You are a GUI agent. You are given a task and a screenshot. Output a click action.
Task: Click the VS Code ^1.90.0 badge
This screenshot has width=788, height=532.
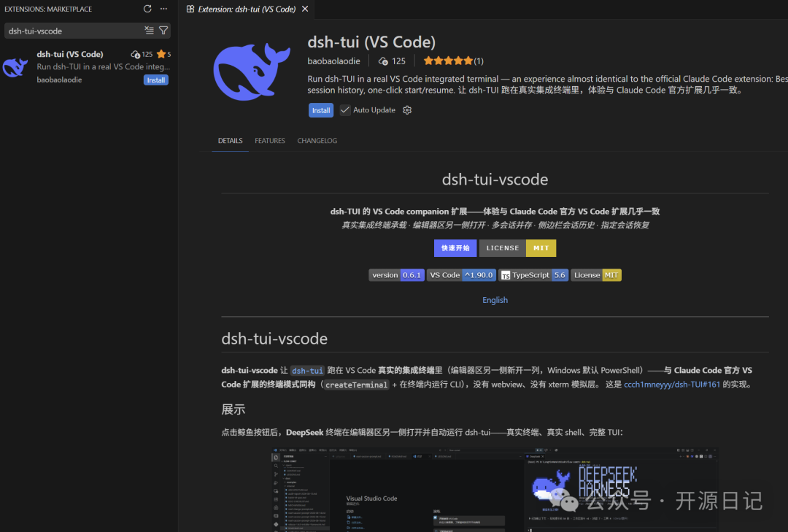461,275
